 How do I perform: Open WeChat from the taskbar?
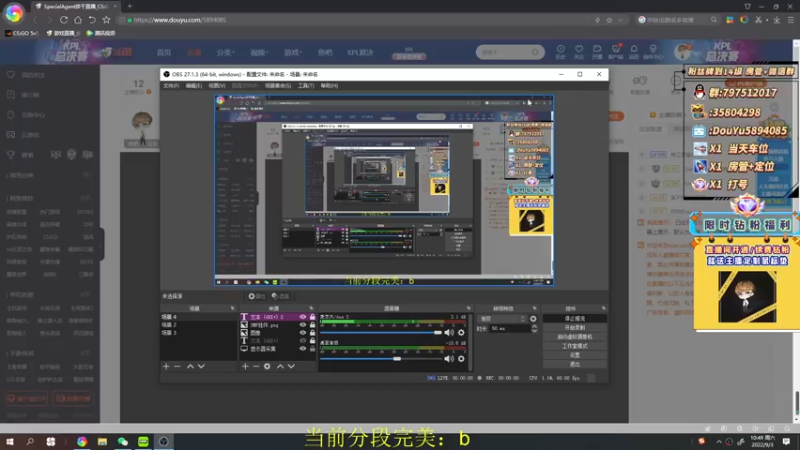click(122, 441)
